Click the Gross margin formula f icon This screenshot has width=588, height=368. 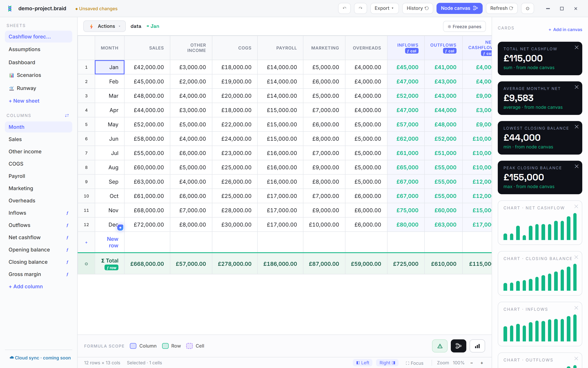pos(67,274)
